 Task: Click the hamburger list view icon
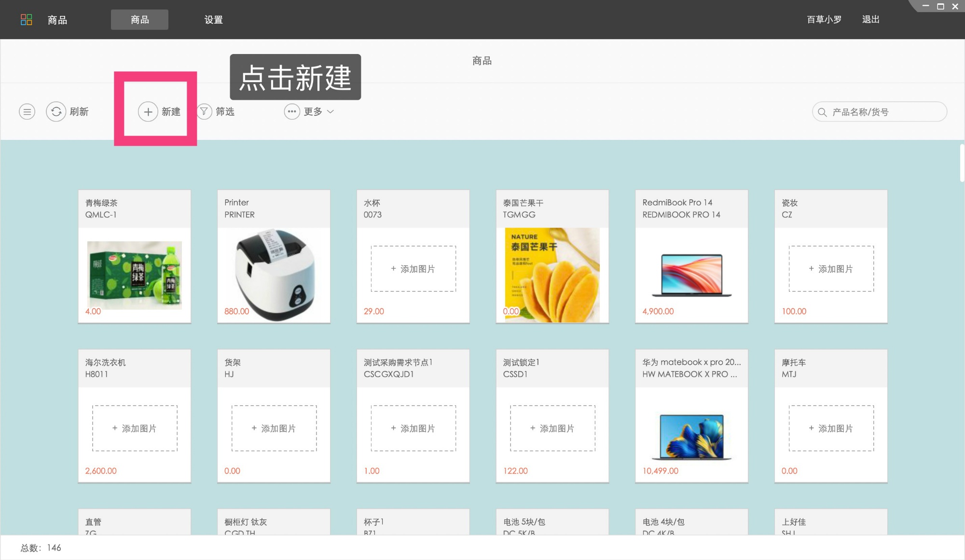tap(27, 111)
